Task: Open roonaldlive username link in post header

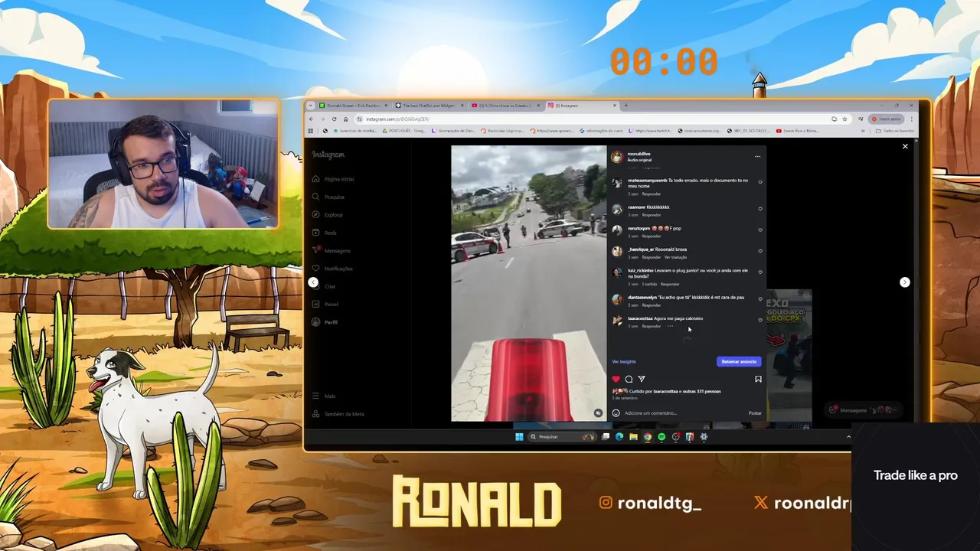Action: 639,154
